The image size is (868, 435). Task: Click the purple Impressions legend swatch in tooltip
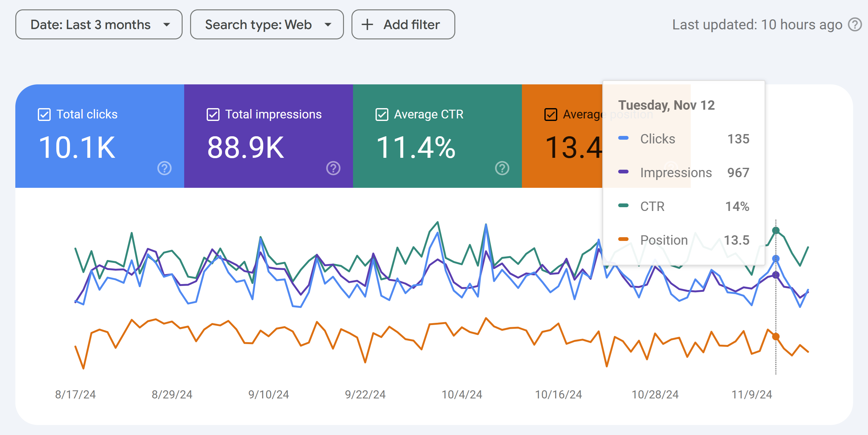(x=623, y=171)
